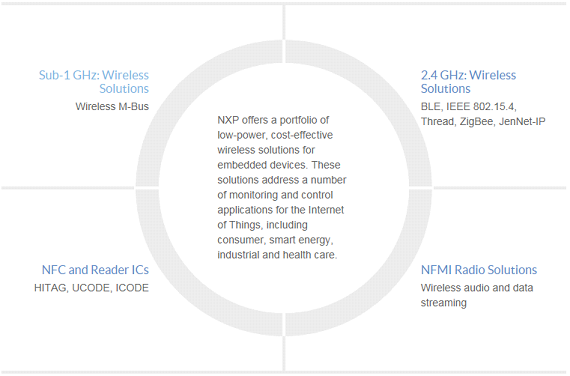Click the BLE protocol label
The height and width of the screenshot is (376, 570).
pos(430,107)
